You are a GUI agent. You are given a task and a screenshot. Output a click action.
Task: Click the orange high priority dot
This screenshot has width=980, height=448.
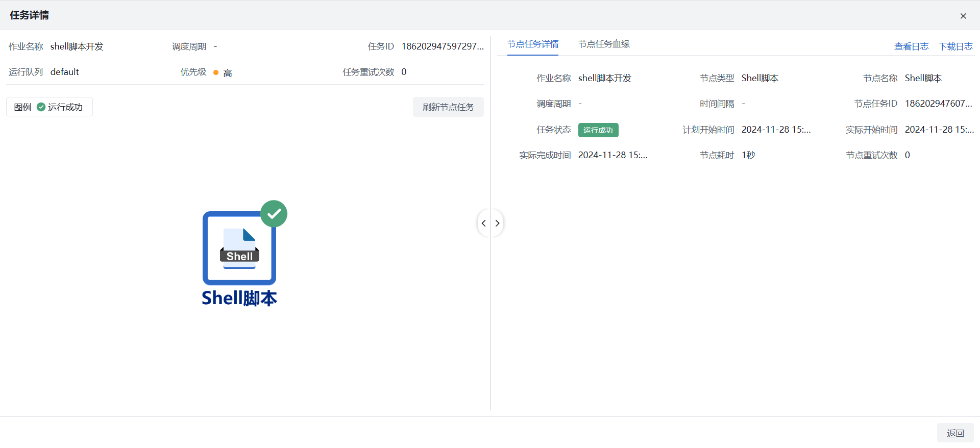click(216, 73)
